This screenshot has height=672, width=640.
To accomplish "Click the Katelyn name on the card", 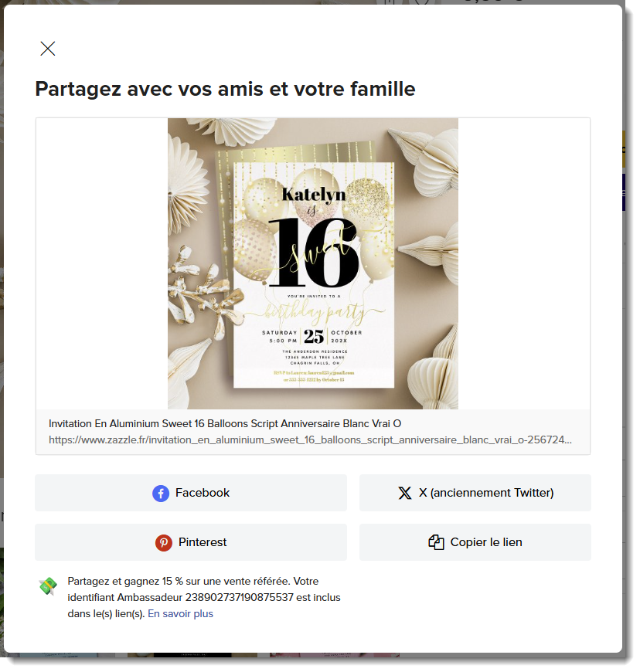I will 314,195.
